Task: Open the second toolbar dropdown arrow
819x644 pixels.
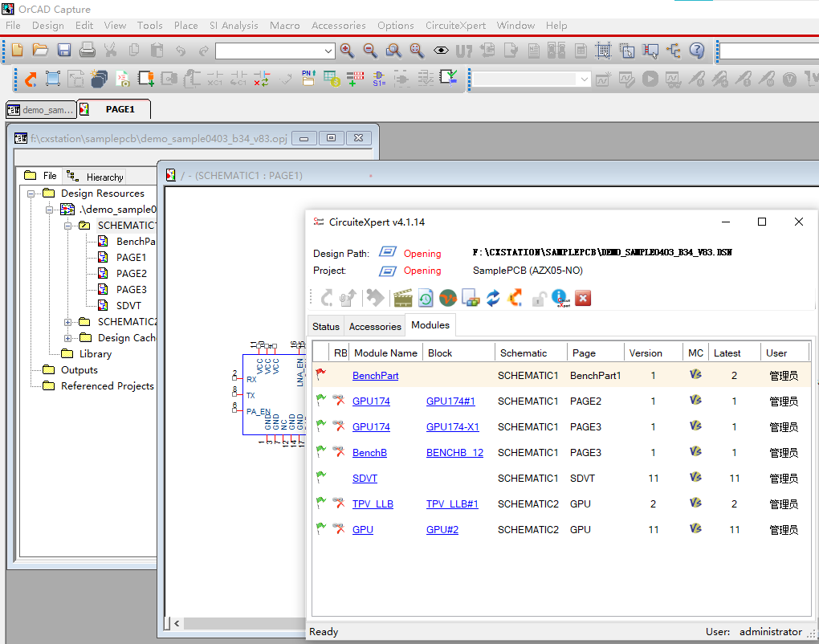Action: [584, 79]
